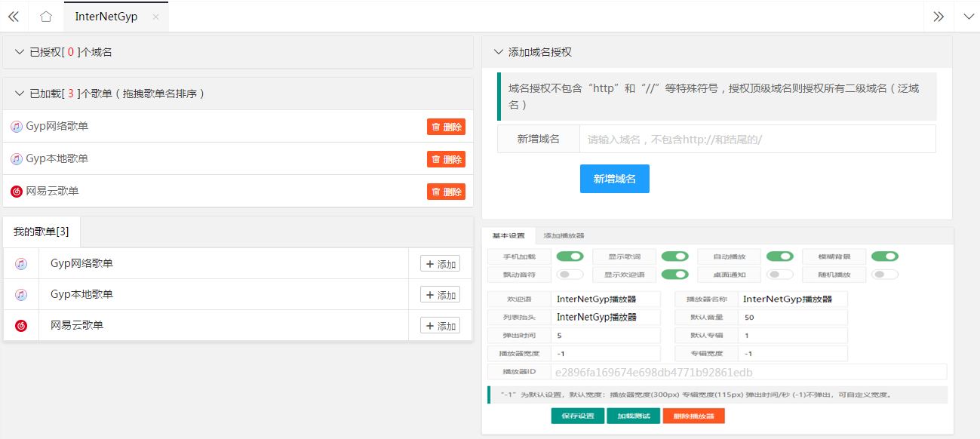The image size is (980, 439).
Task: Disable the 显示歌词 switch
Action: click(674, 256)
